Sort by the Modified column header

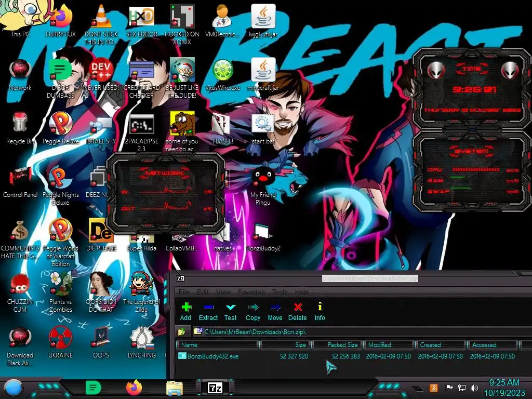click(389, 345)
